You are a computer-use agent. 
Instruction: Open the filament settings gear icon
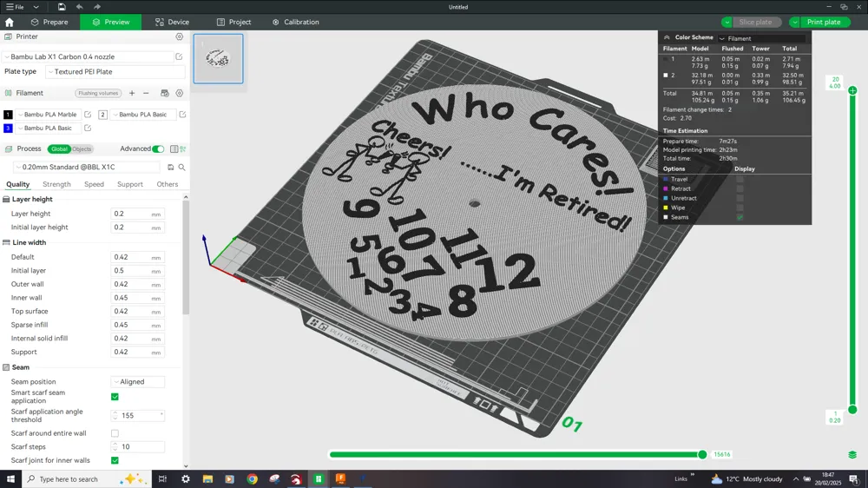pyautogui.click(x=180, y=93)
